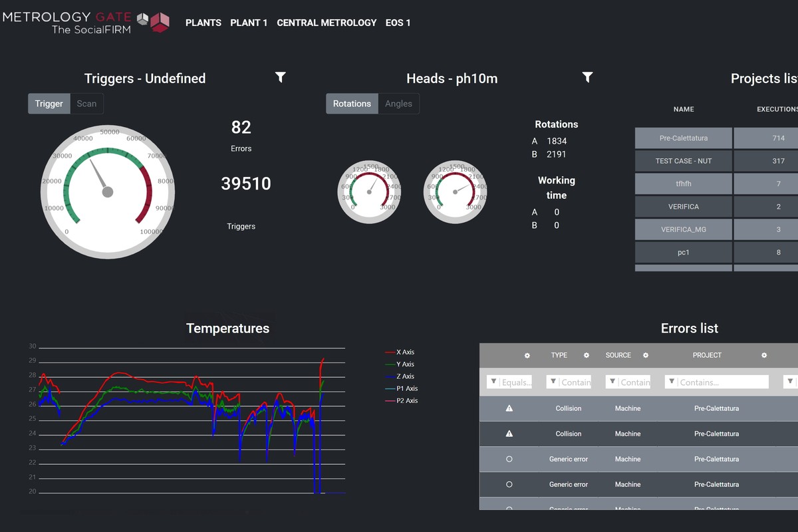Click Rotations A value 1834
Viewport: 798px width, 532px height.
coord(557,141)
